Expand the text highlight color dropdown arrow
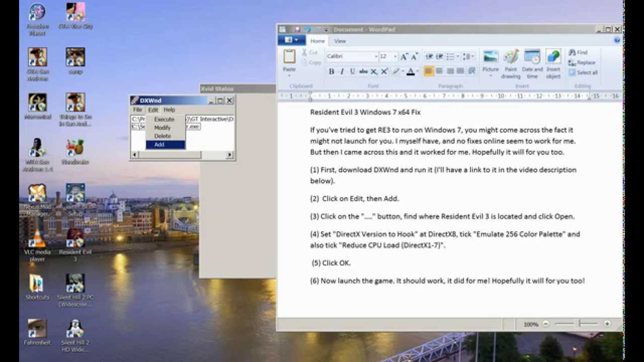644x362 pixels. tap(403, 71)
